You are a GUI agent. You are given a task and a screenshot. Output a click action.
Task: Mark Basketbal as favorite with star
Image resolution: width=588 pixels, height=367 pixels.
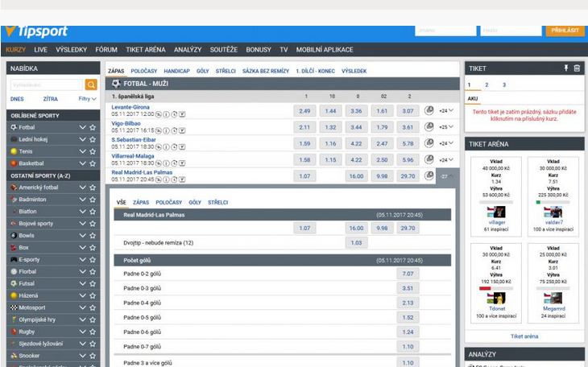click(93, 163)
